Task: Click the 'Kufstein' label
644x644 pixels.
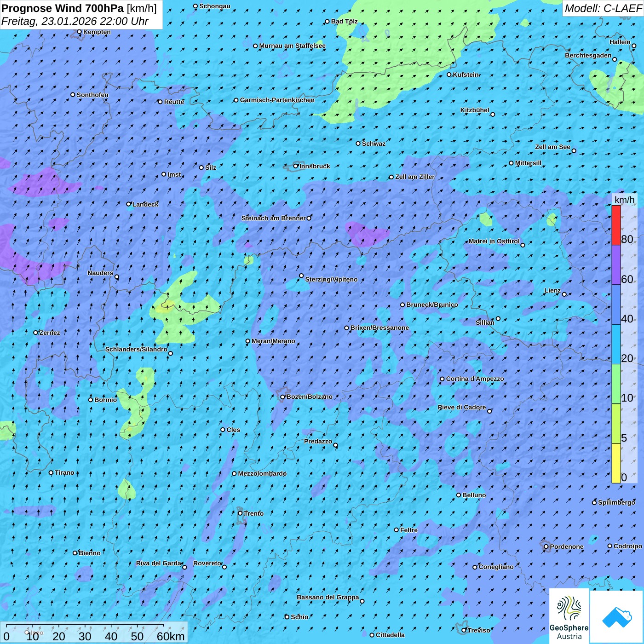Action: tap(466, 75)
